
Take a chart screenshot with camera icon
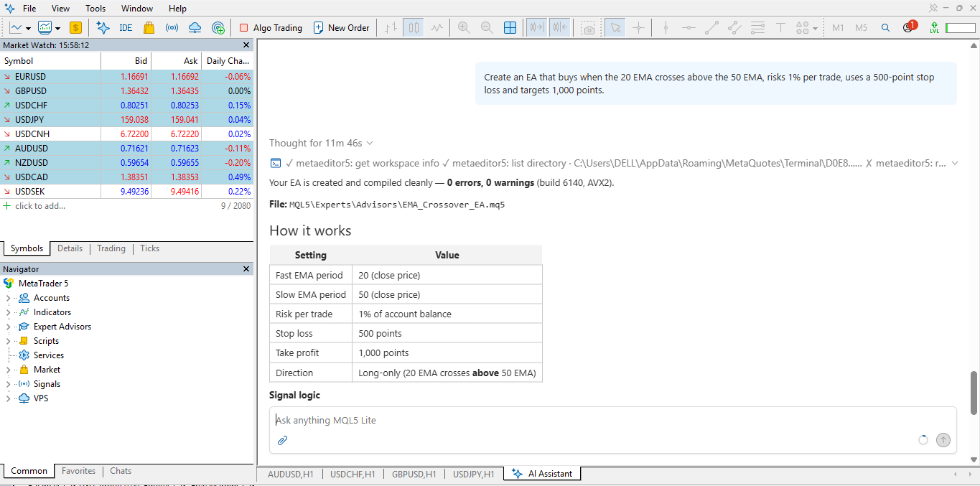point(589,28)
